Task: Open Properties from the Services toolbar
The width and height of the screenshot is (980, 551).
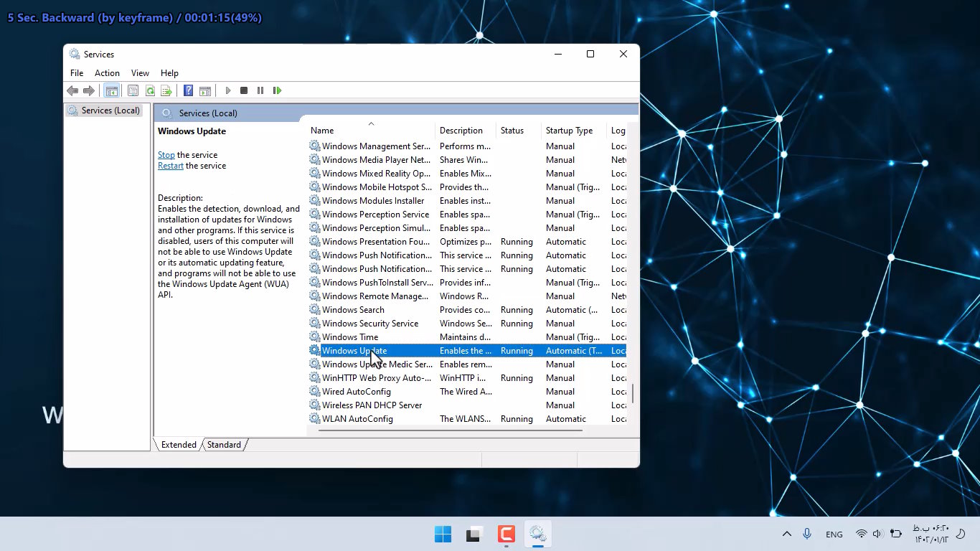Action: [x=133, y=90]
